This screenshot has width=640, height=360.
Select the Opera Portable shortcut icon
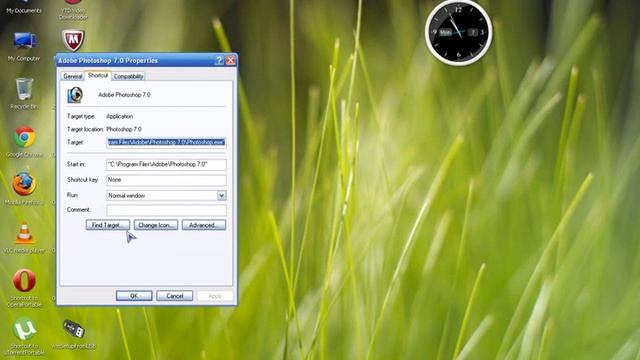click(24, 287)
